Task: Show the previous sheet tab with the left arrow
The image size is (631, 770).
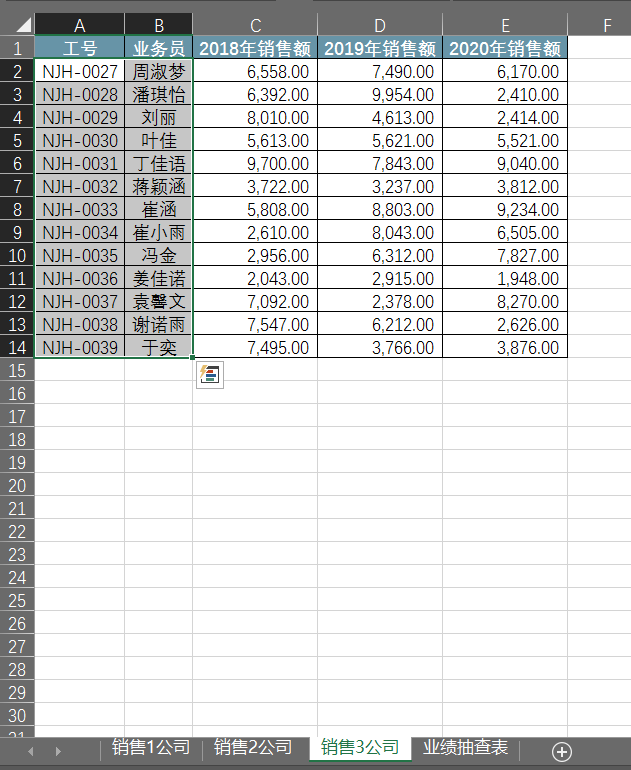Action: point(31,751)
